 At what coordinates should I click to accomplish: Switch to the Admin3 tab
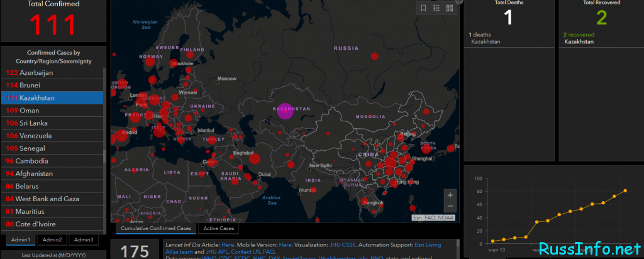coord(84,240)
